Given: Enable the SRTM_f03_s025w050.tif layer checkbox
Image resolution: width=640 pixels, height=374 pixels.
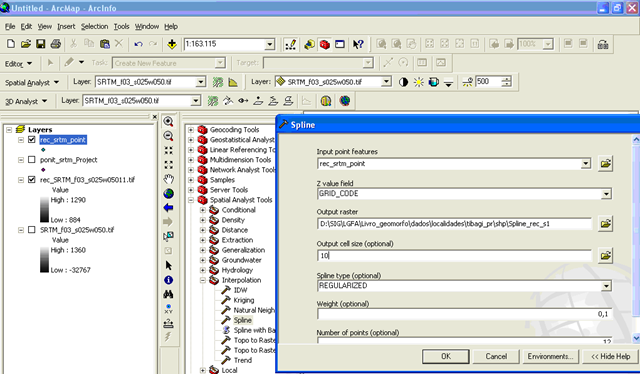Looking at the screenshot, I should (x=31, y=230).
